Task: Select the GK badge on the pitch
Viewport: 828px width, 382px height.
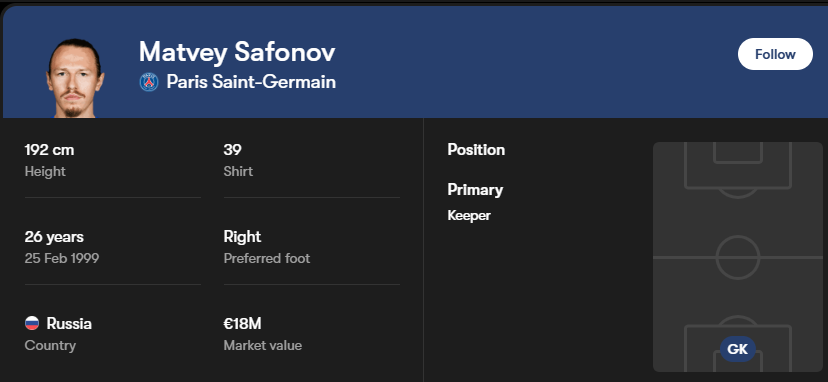Action: coord(738,349)
